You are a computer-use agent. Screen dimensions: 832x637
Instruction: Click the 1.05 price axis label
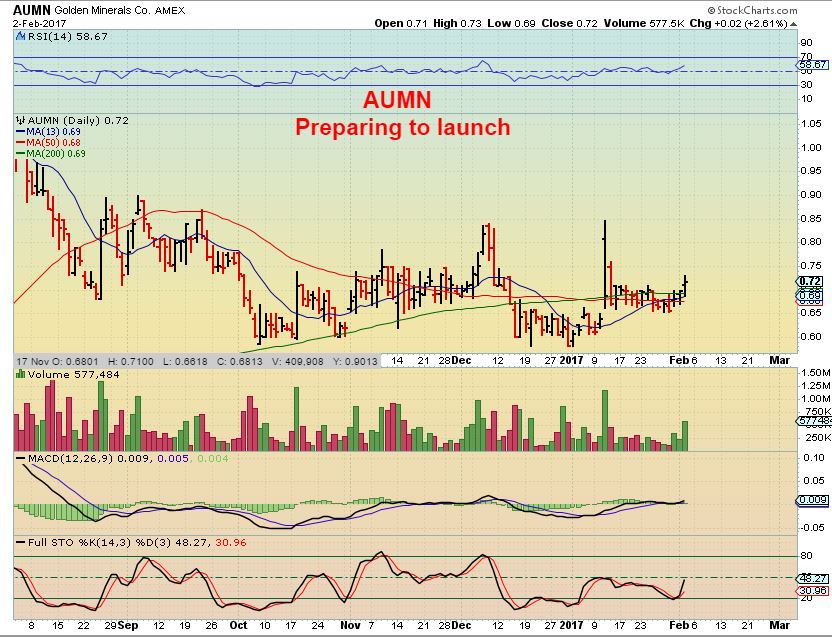(x=811, y=124)
